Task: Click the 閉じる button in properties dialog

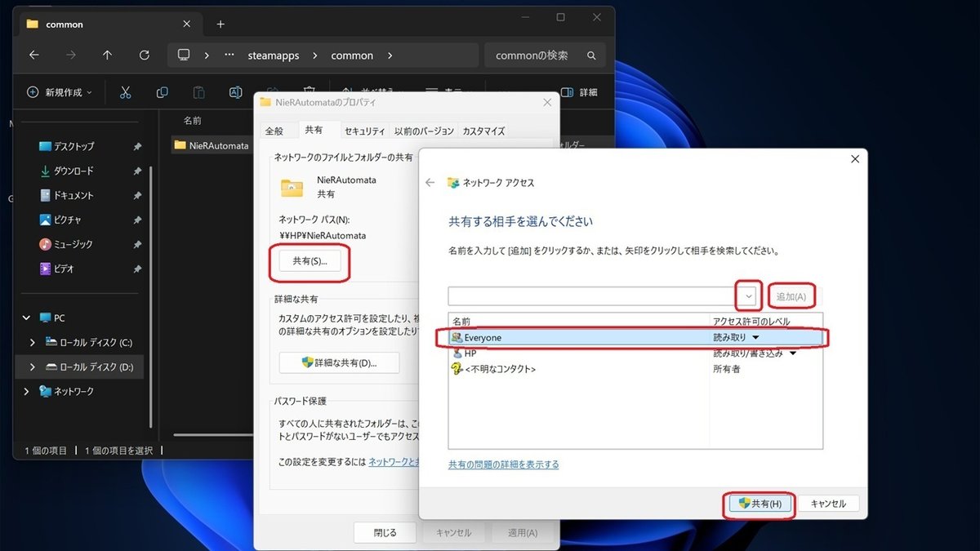Action: click(x=385, y=532)
